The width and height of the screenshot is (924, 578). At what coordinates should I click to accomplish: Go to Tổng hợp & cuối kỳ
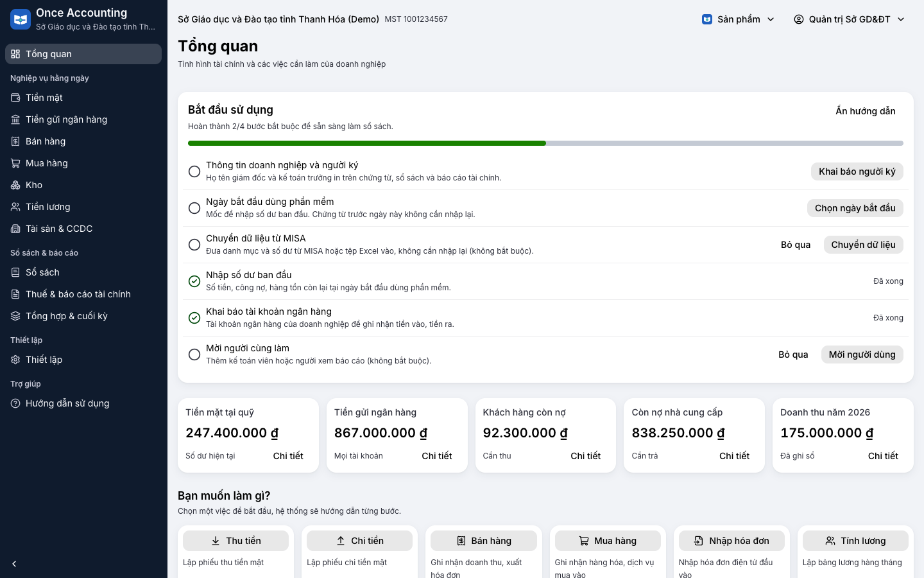(83, 316)
